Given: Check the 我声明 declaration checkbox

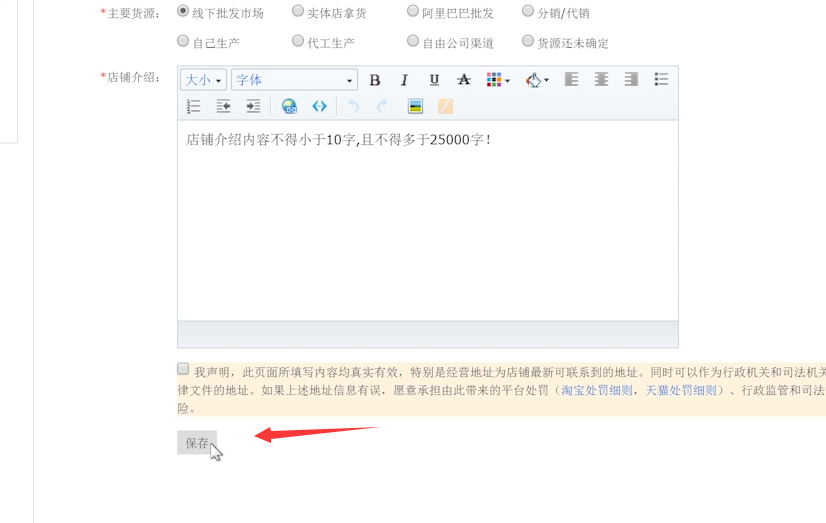Looking at the screenshot, I should coord(183,369).
